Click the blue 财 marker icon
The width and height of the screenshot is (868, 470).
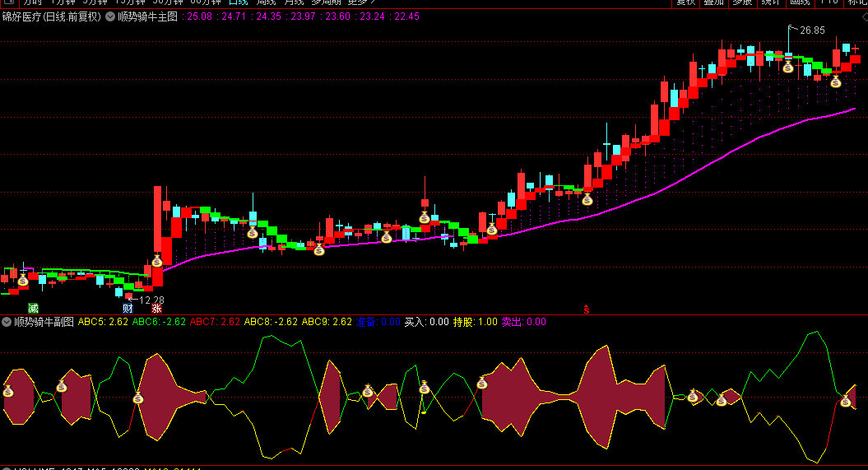coord(128,309)
